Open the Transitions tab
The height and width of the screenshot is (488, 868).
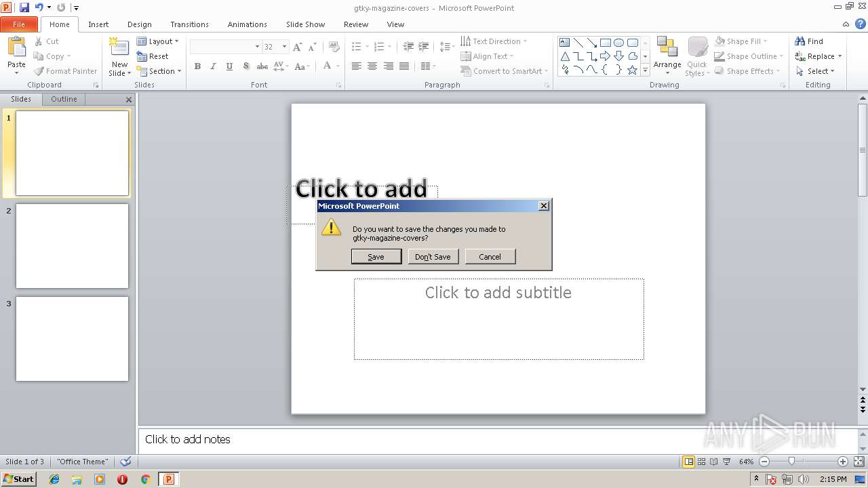(189, 24)
